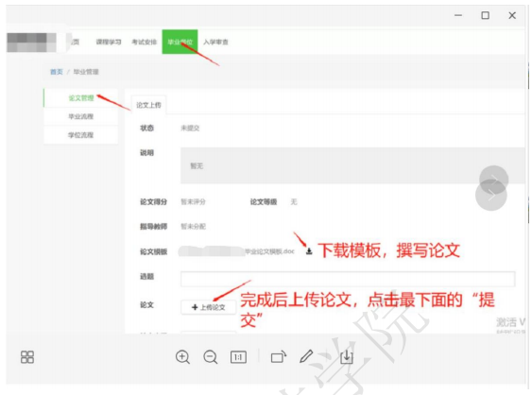Maximize the image viewer window

(x=485, y=15)
